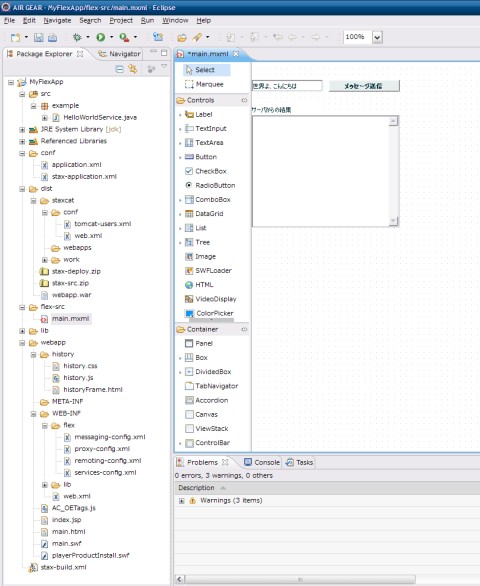Pick the TextArea control from palette
Image resolution: width=480 pixels, height=586 pixels.
(204, 143)
